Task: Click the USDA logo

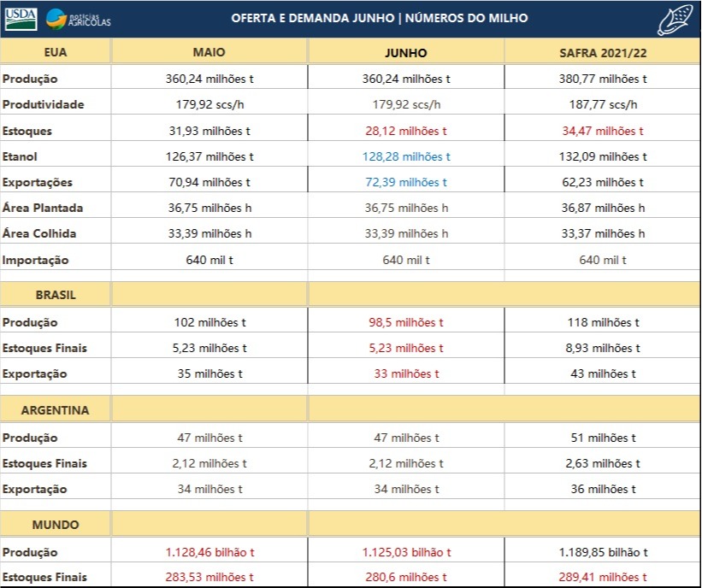Action: coord(21,18)
